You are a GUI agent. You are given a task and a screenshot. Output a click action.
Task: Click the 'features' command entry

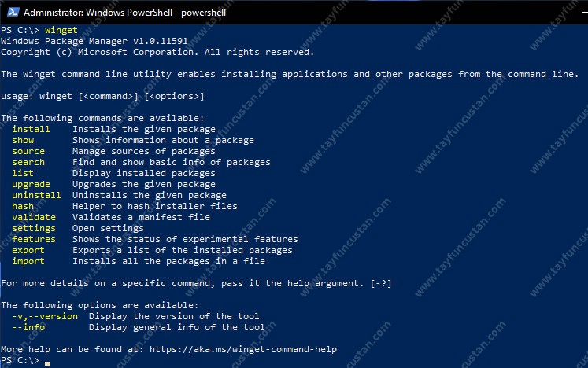(x=33, y=239)
